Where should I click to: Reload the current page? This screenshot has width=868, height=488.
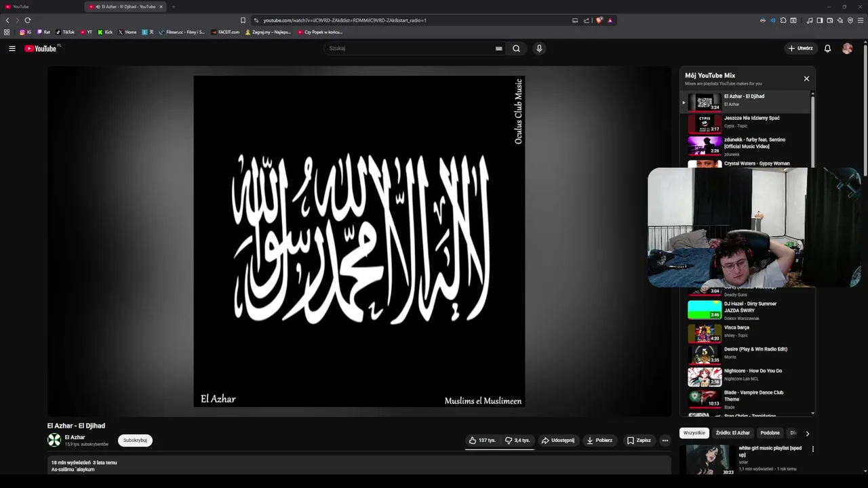tap(28, 20)
